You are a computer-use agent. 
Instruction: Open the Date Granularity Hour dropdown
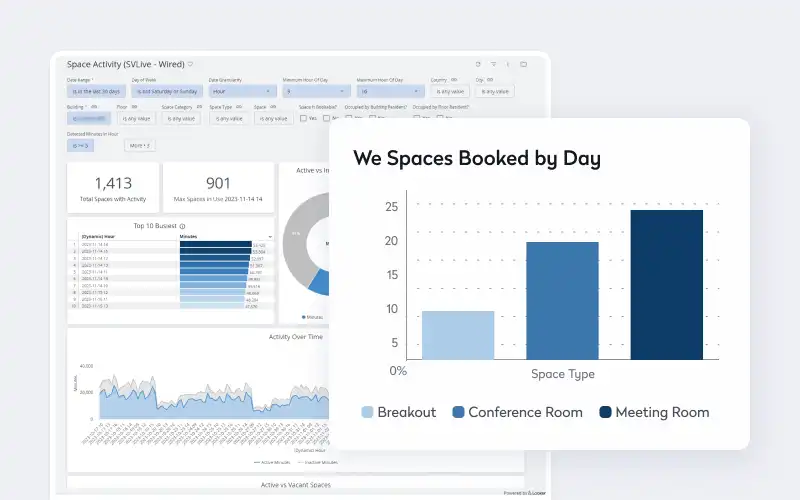point(240,91)
